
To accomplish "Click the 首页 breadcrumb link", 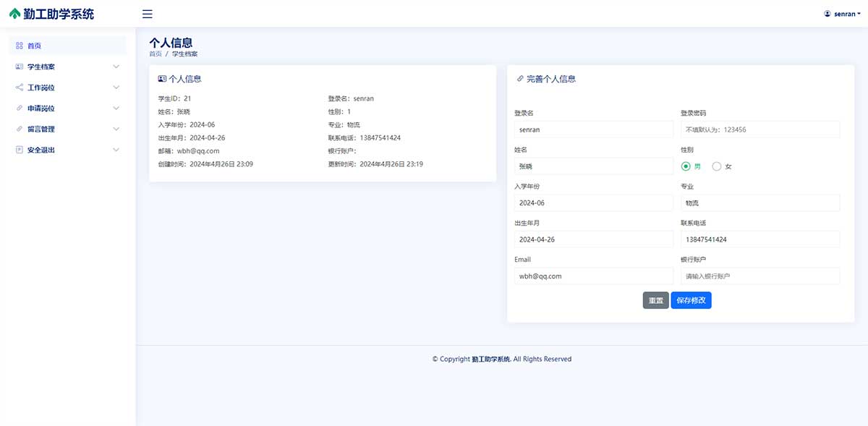I will pyautogui.click(x=156, y=54).
